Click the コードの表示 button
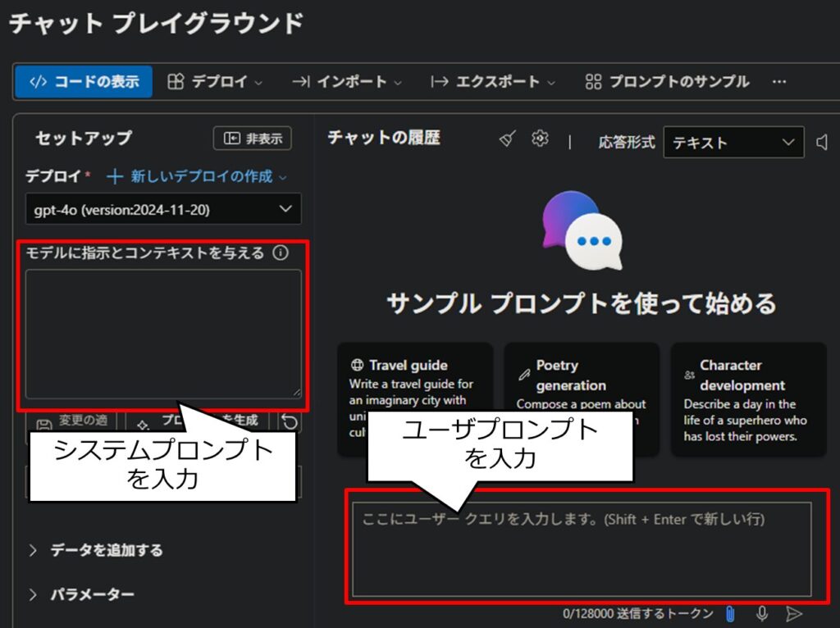Image resolution: width=840 pixels, height=628 pixels. (x=84, y=82)
